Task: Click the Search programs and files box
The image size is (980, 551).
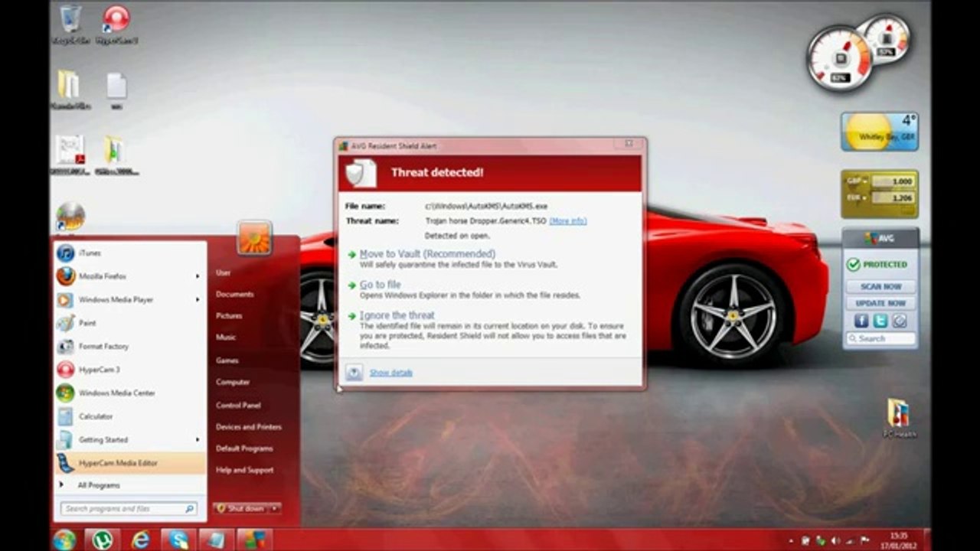Action: 129,509
